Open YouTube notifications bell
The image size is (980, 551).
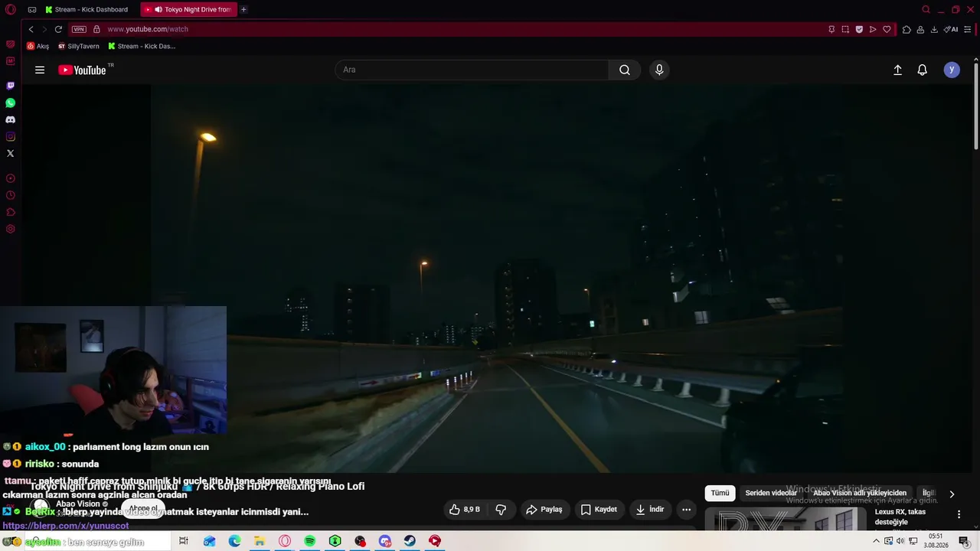pyautogui.click(x=923, y=70)
